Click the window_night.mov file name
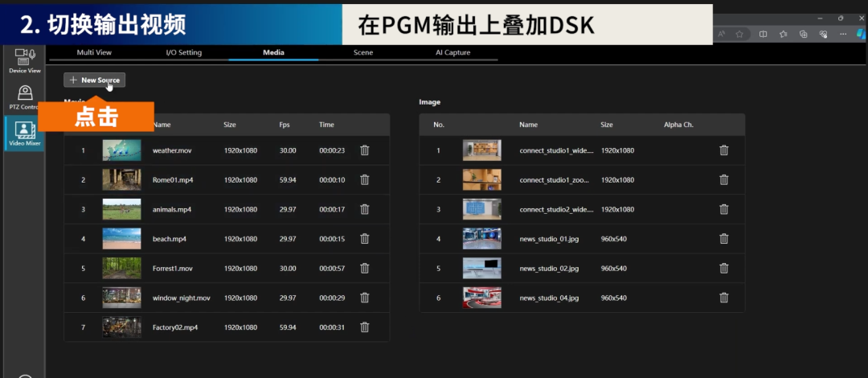 [x=182, y=298]
